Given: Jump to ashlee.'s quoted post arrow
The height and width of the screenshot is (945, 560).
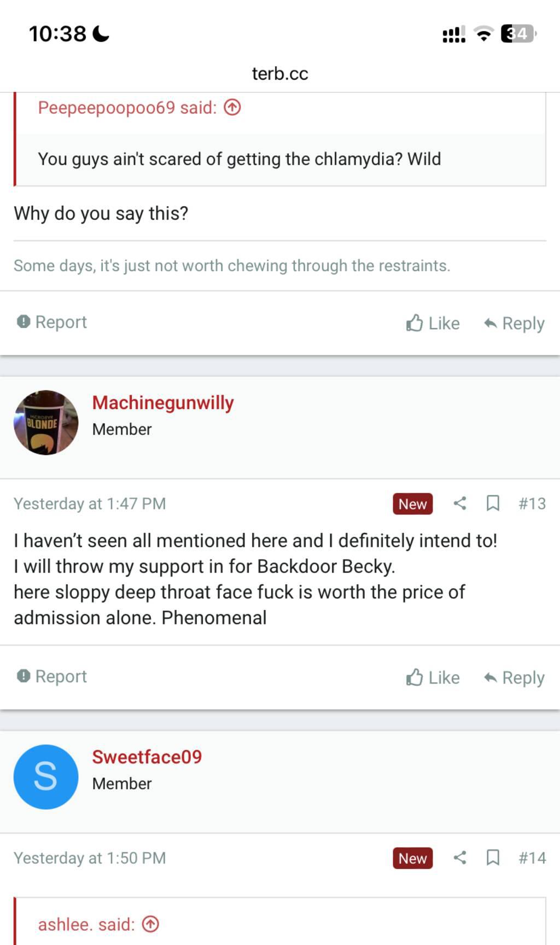Looking at the screenshot, I should (150, 924).
